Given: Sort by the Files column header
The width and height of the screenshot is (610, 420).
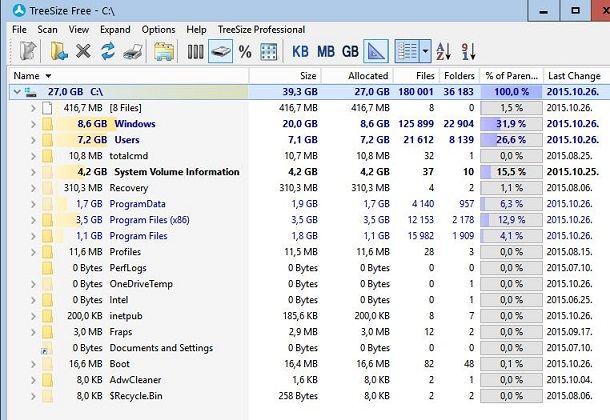Looking at the screenshot, I should [x=417, y=75].
